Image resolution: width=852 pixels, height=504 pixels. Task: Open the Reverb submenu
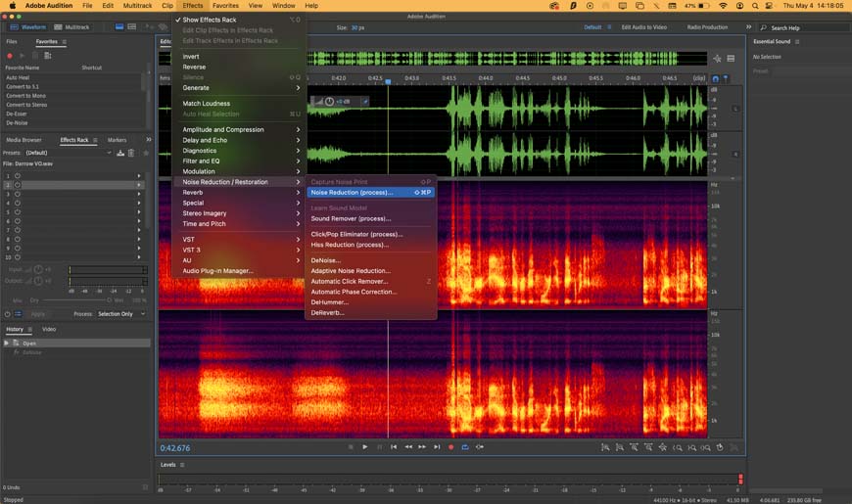coord(193,193)
